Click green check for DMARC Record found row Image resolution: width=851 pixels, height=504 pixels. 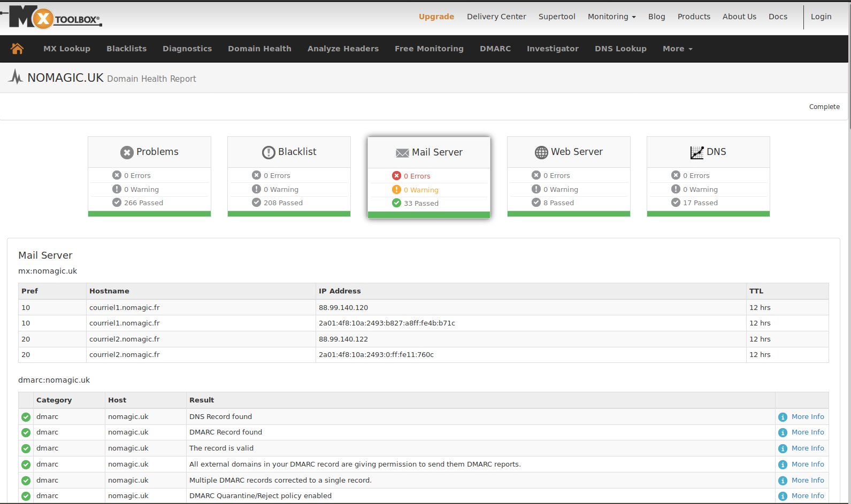tap(26, 432)
